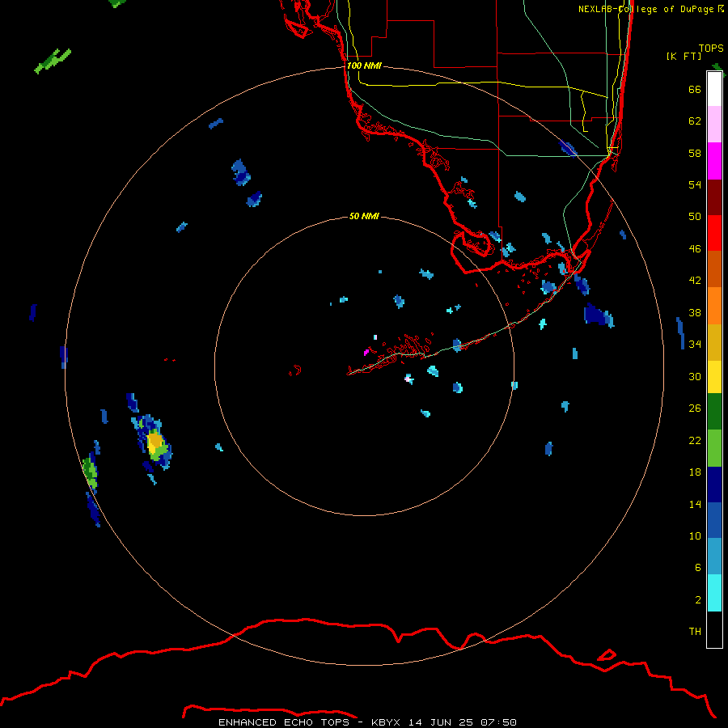This screenshot has height=728, width=728.
Task: Click the yellow-cored storm cell southwest of radar
Action: pos(154,442)
